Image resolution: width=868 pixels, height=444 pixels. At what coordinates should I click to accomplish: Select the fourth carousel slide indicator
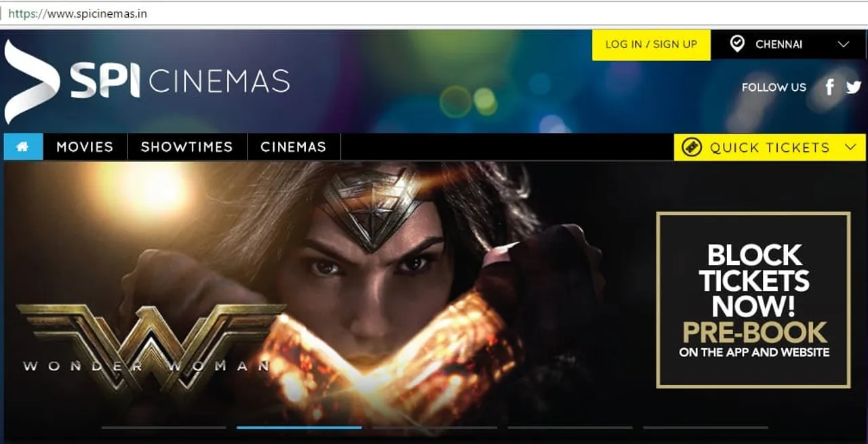click(x=570, y=428)
